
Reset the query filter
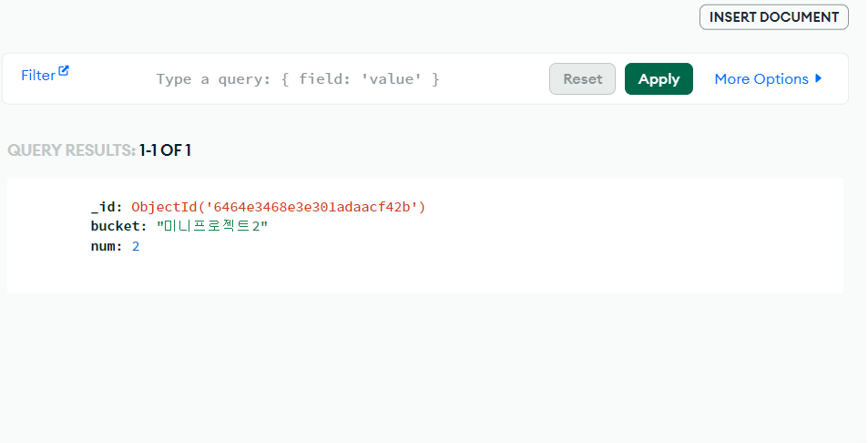point(582,78)
